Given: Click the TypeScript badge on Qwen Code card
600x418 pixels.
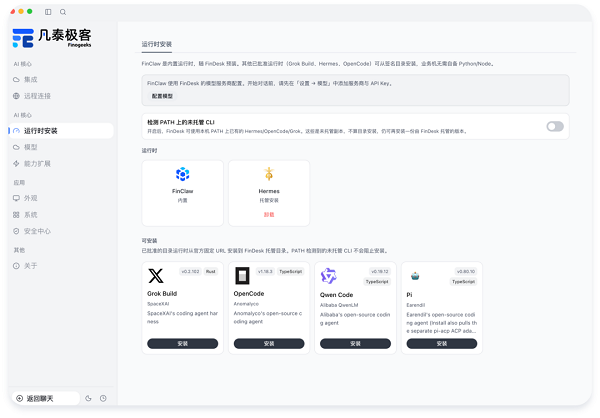Looking at the screenshot, I should 377,282.
